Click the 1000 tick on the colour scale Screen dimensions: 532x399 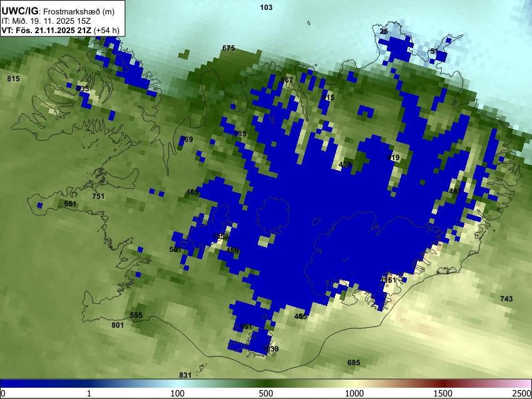[x=354, y=393]
